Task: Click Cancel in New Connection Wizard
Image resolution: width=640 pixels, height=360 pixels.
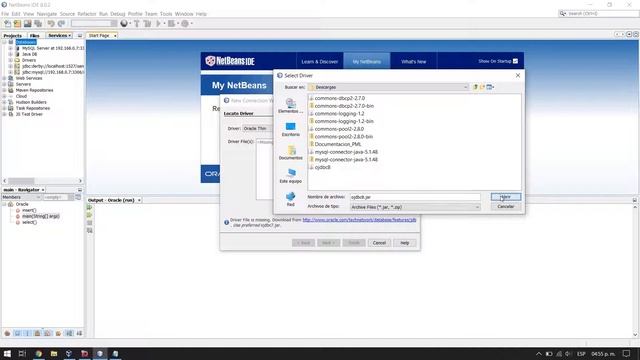Action: click(x=379, y=243)
